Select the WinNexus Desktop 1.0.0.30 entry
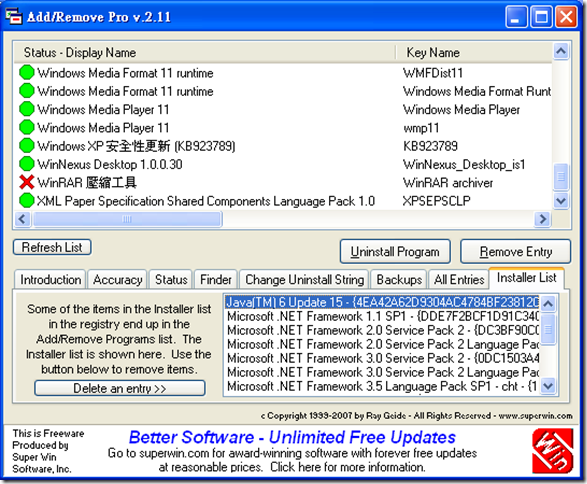 [x=283, y=164]
